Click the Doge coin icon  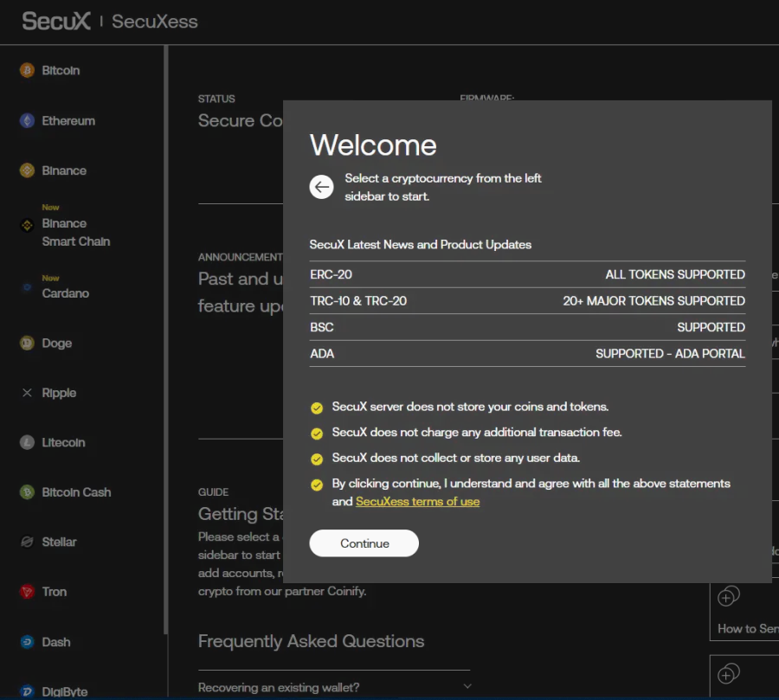point(27,344)
